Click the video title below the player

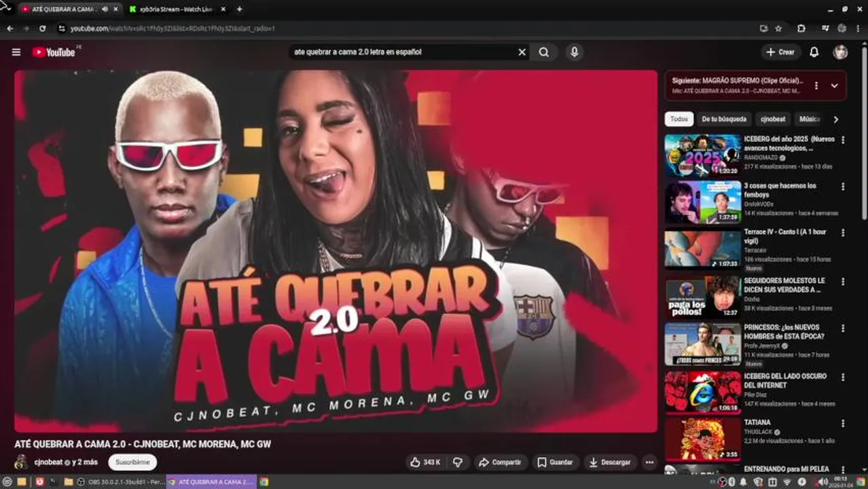coord(143,444)
